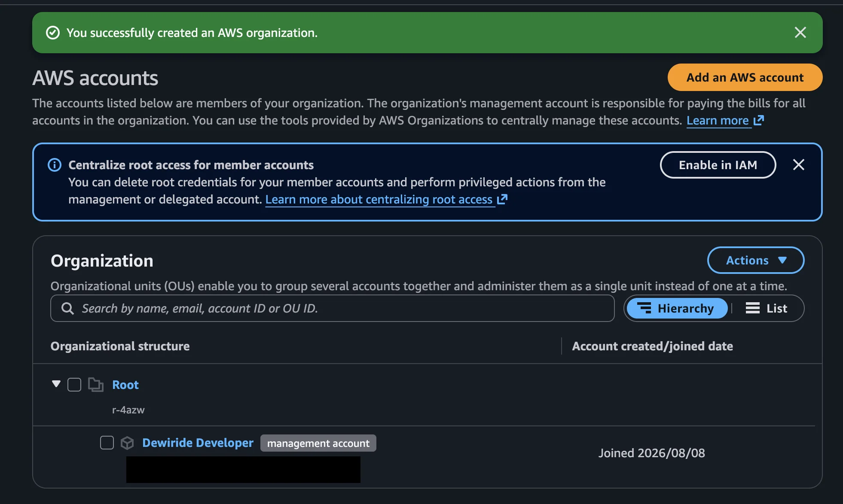Dismiss the green success notification banner
The image size is (843, 504).
click(800, 33)
